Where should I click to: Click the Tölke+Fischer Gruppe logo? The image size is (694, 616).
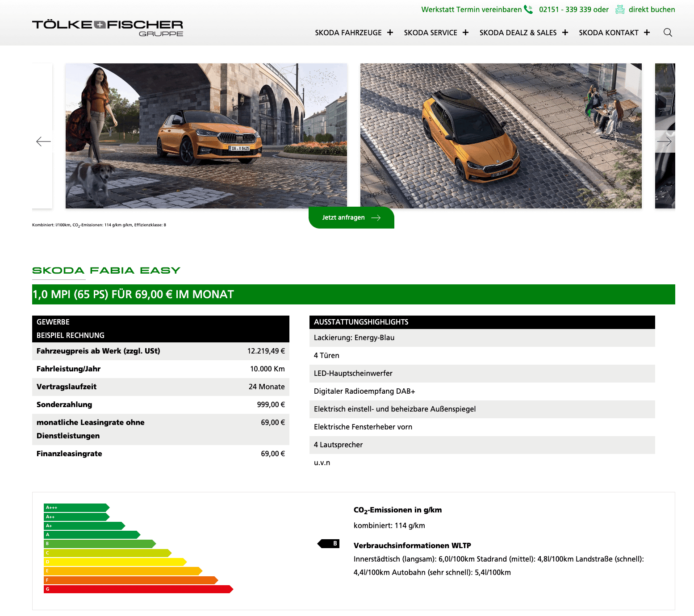coord(108,28)
